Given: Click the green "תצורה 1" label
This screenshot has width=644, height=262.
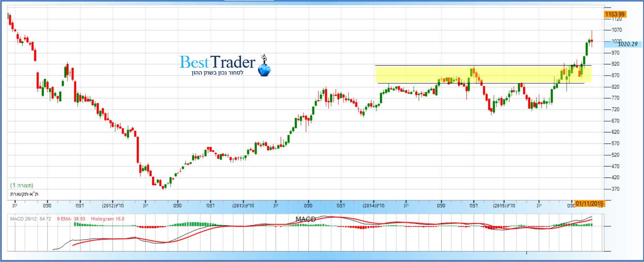Looking at the screenshot, I should coord(22,185).
